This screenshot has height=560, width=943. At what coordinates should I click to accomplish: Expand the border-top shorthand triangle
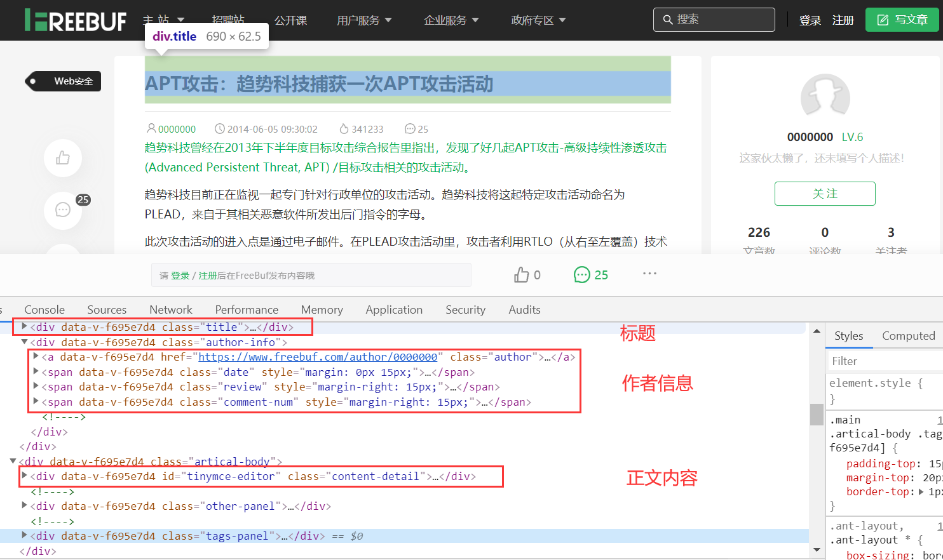click(x=921, y=491)
